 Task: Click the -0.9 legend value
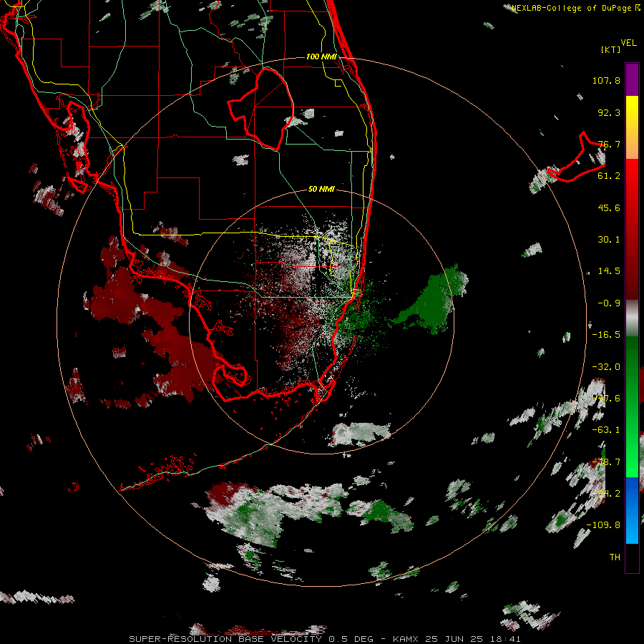click(x=609, y=303)
